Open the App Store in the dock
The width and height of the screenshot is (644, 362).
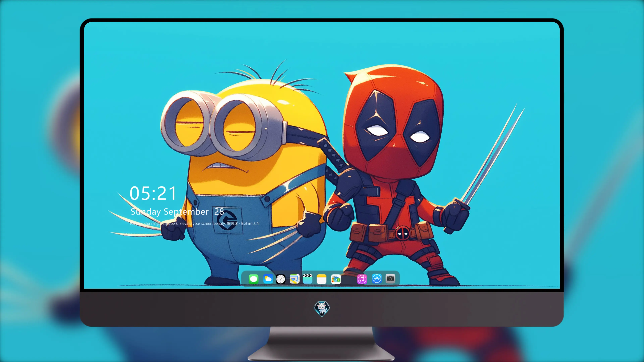pos(377,279)
